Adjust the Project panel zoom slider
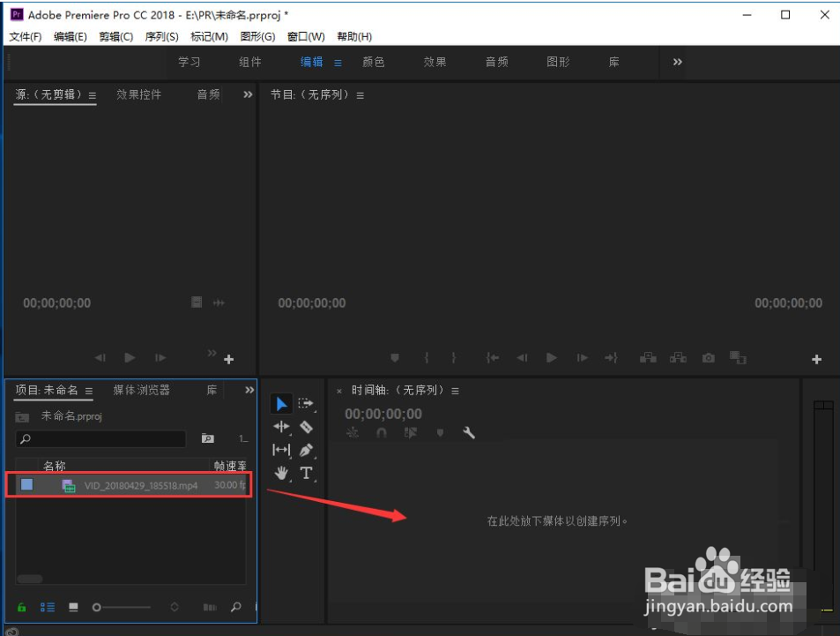 click(x=121, y=607)
